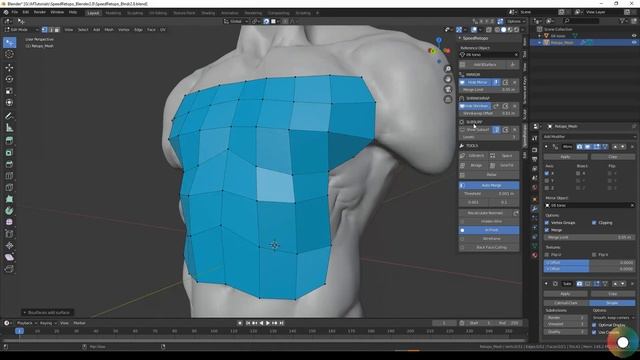Select the Catmull-Clark subdivision type
Image resolution: width=640 pixels, height=360 pixels.
pyautogui.click(x=566, y=303)
